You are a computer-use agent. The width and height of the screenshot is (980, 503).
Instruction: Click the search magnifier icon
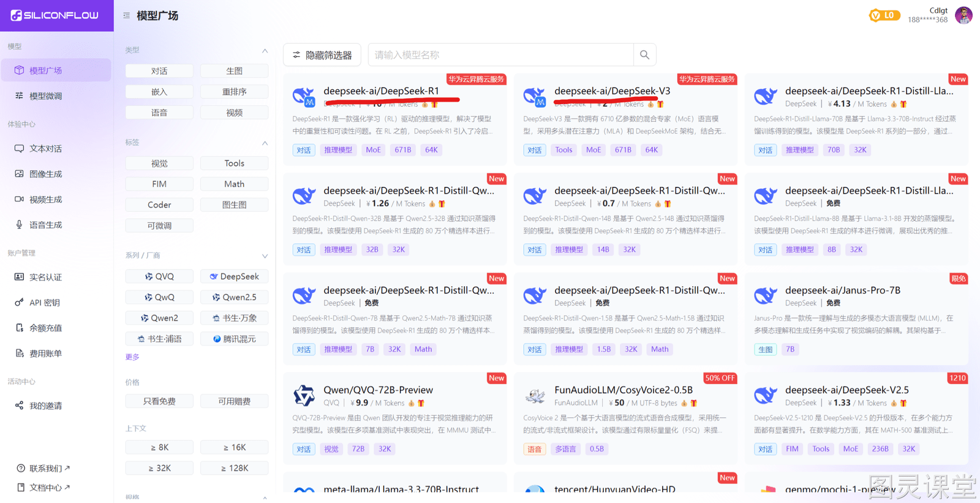[644, 55]
